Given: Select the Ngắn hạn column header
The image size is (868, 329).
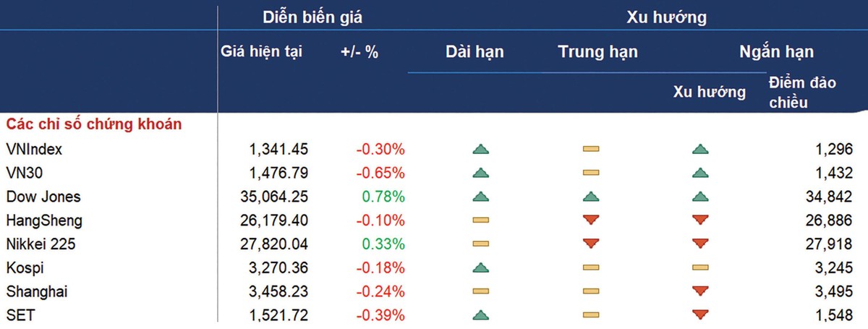Looking at the screenshot, I should coord(776,52).
